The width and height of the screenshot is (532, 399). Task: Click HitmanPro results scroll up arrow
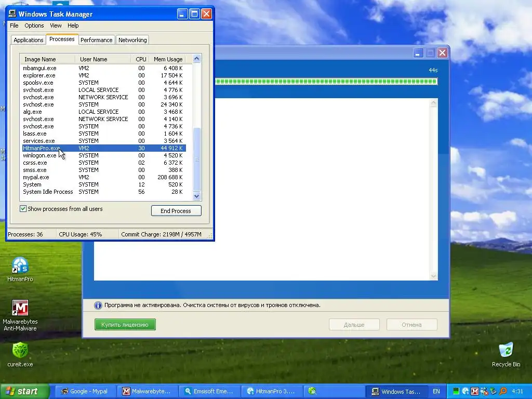coord(434,103)
